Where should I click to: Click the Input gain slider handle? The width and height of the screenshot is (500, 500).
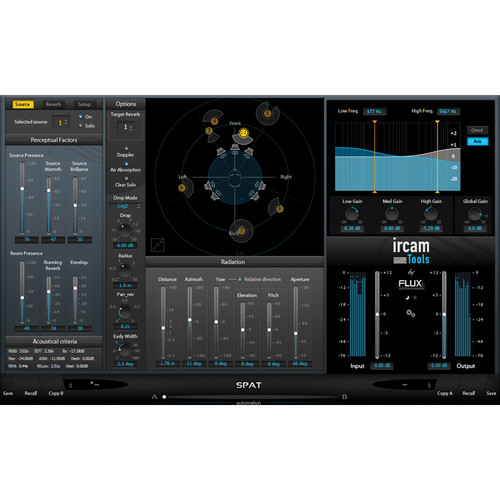(377, 314)
